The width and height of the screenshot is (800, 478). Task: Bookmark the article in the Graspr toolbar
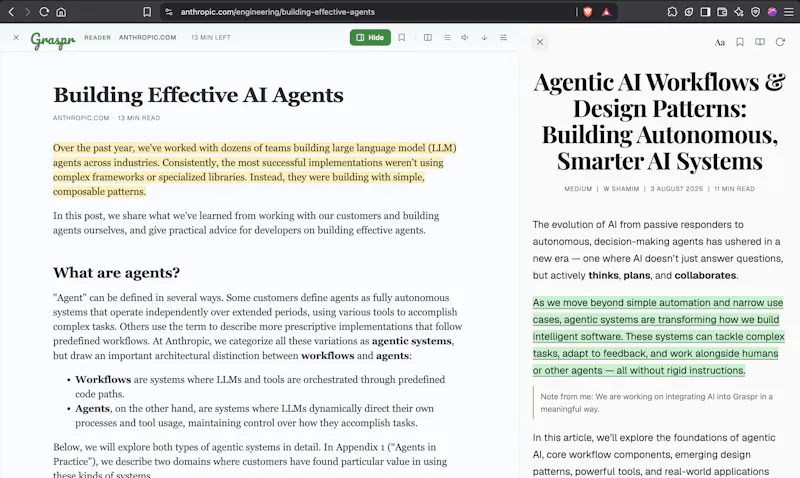point(402,37)
